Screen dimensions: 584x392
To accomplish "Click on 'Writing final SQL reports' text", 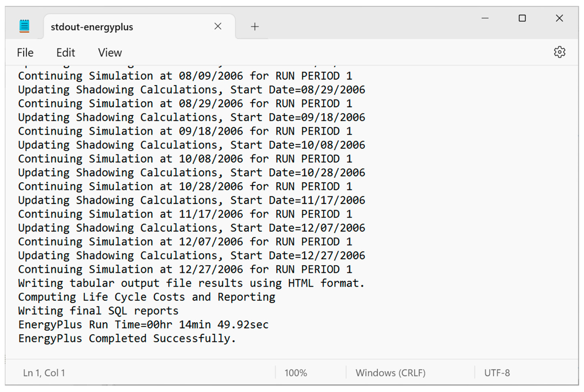I will [98, 311].
